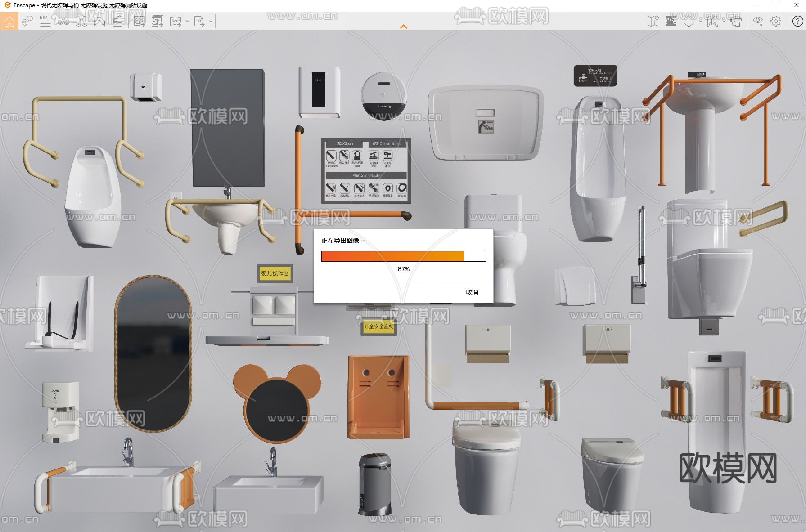Enable VR headset mode
The image size is (806, 532).
point(736,21)
